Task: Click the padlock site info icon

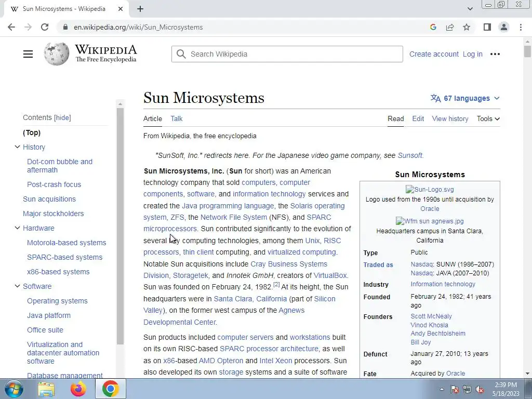Action: point(65,27)
